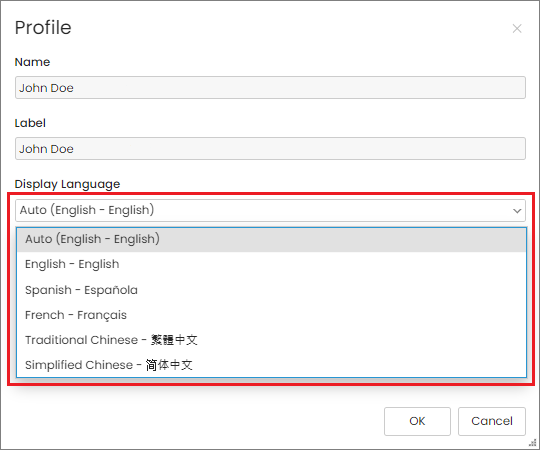The height and width of the screenshot is (450, 540).
Task: Click the Display Language label text
Action: pyautogui.click(x=67, y=184)
